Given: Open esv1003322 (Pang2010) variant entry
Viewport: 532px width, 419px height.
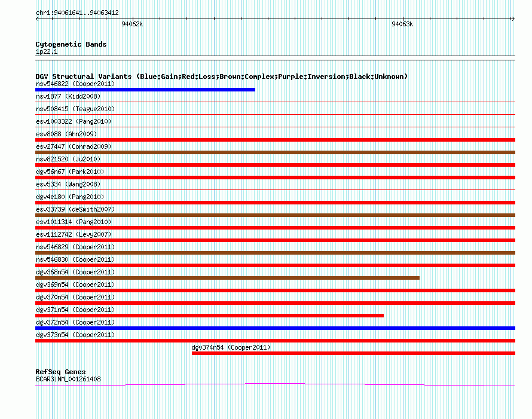Looking at the screenshot, I should point(74,121).
